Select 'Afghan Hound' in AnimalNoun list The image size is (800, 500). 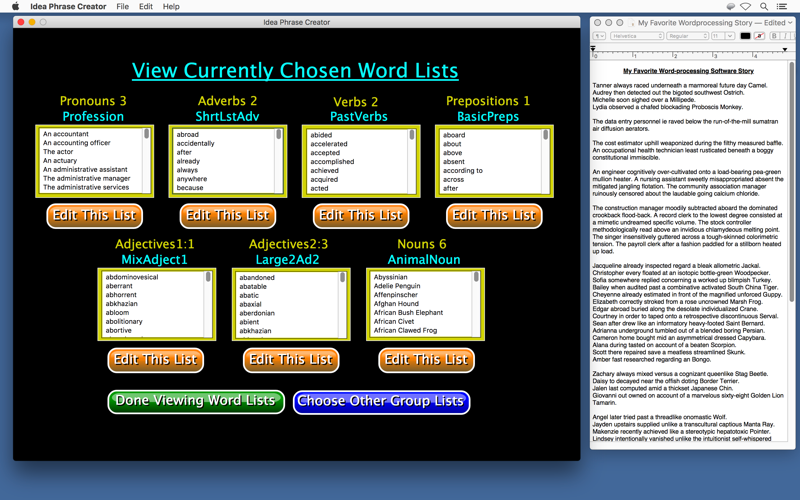coord(396,304)
